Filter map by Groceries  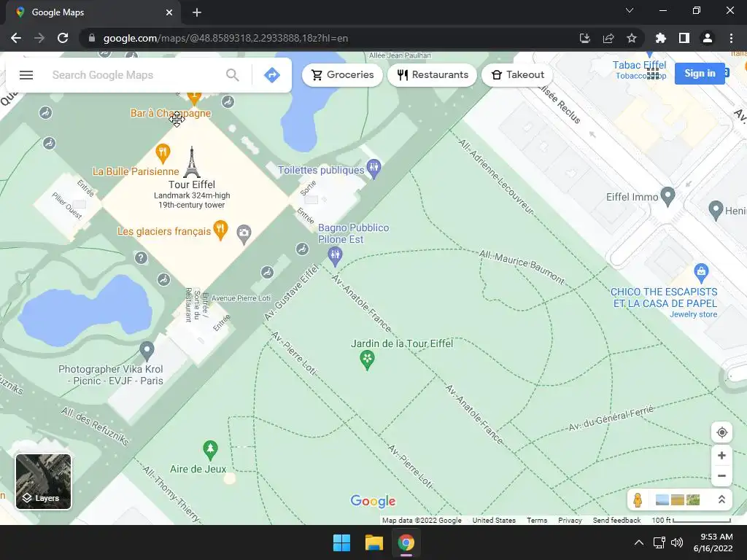pos(342,75)
